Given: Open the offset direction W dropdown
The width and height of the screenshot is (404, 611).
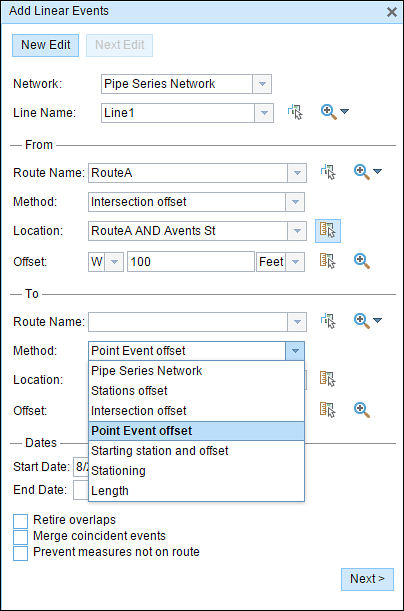Looking at the screenshot, I should [x=114, y=261].
